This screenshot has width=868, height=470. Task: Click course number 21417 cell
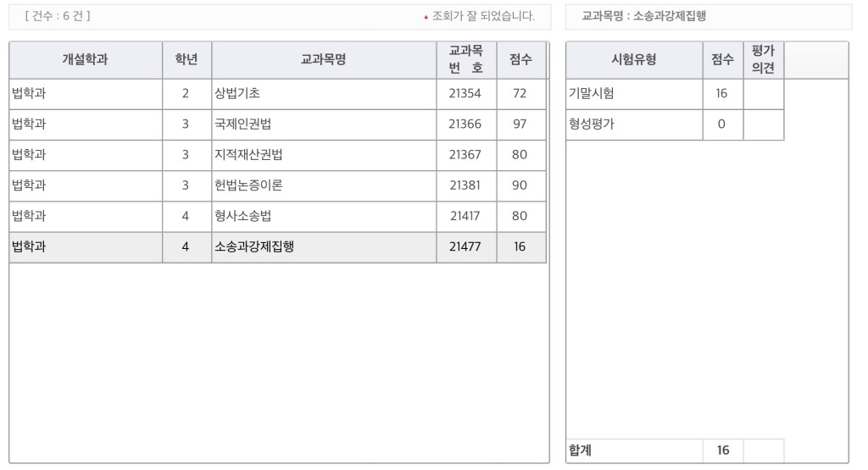click(465, 216)
